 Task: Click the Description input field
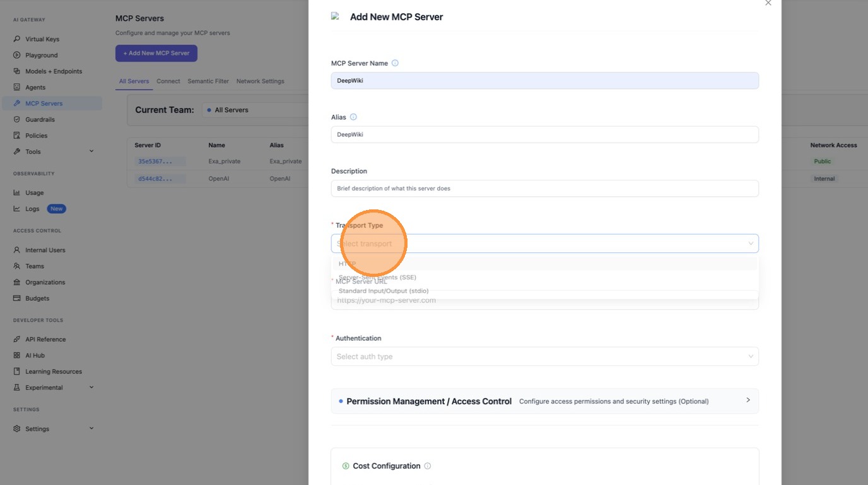544,189
